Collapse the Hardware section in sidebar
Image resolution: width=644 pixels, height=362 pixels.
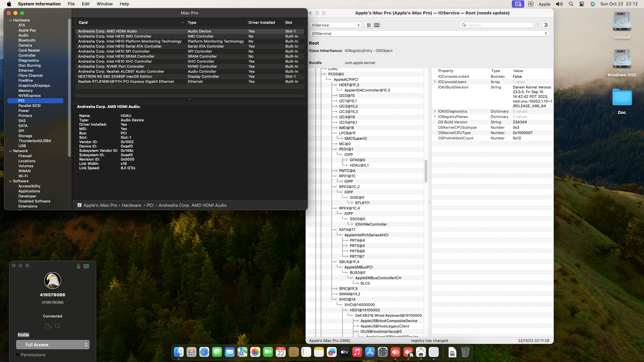coord(10,20)
